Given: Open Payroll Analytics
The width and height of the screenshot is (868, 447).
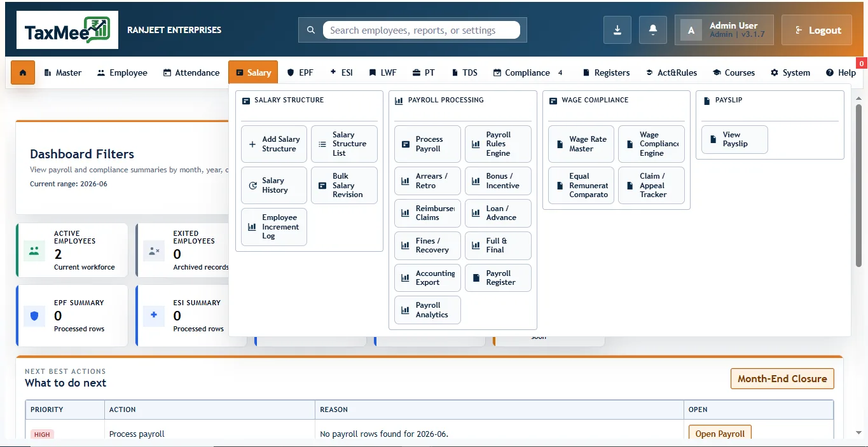Looking at the screenshot, I should pos(427,310).
